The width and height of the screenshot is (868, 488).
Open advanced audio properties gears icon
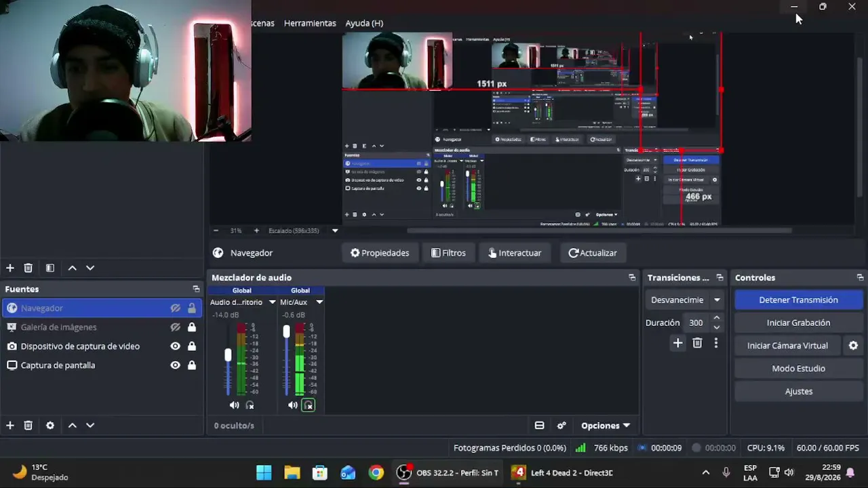(561, 426)
